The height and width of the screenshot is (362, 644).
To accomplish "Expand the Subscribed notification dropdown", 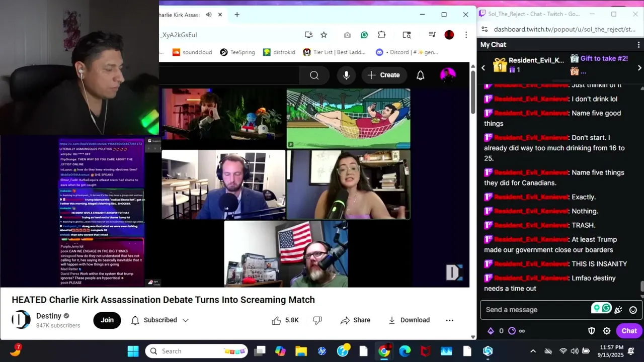I will [x=159, y=320].
